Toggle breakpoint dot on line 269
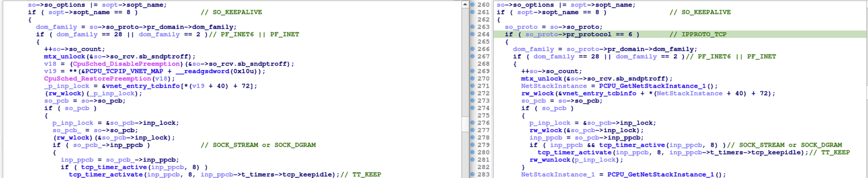Screen dimensions: 868x178 click(472, 71)
